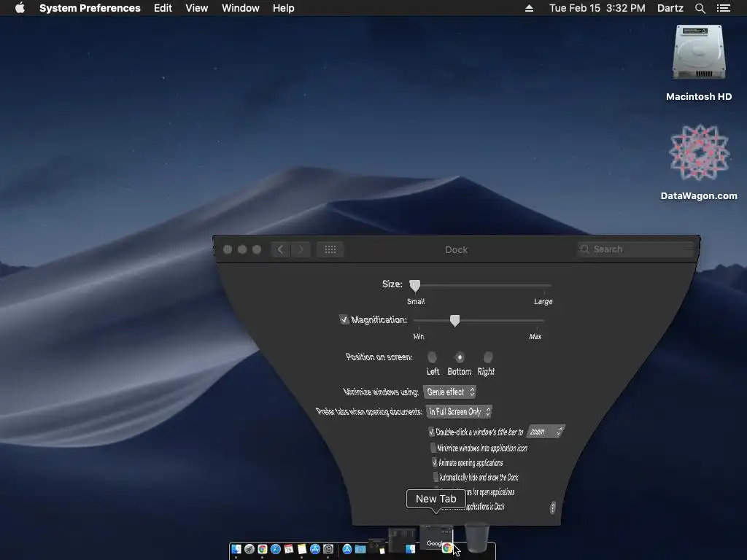Restore the minimized Stickies note window
The image size is (747, 560).
[x=377, y=547]
